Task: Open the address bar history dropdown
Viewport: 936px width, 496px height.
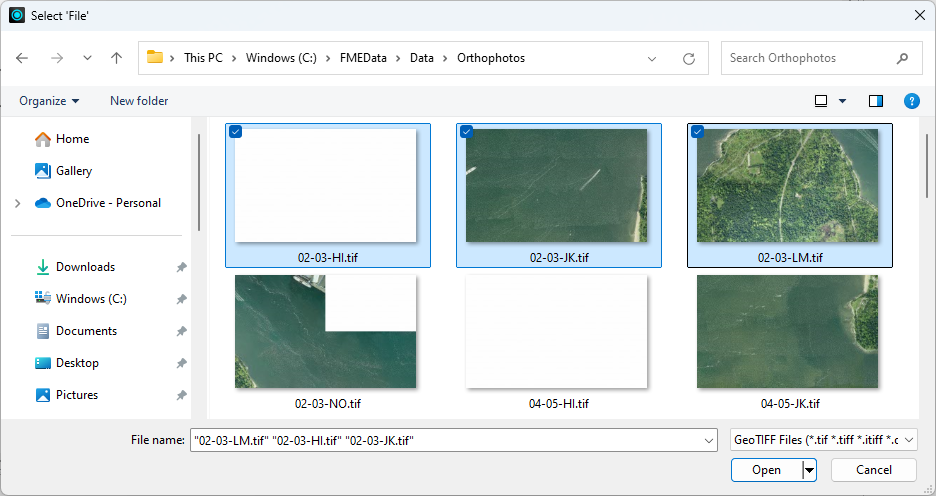Action: [x=652, y=58]
